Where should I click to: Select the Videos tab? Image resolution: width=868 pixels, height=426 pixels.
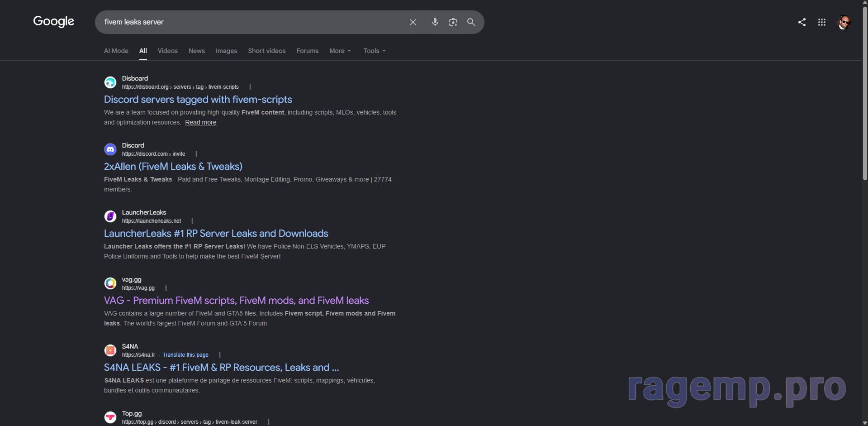coord(168,51)
